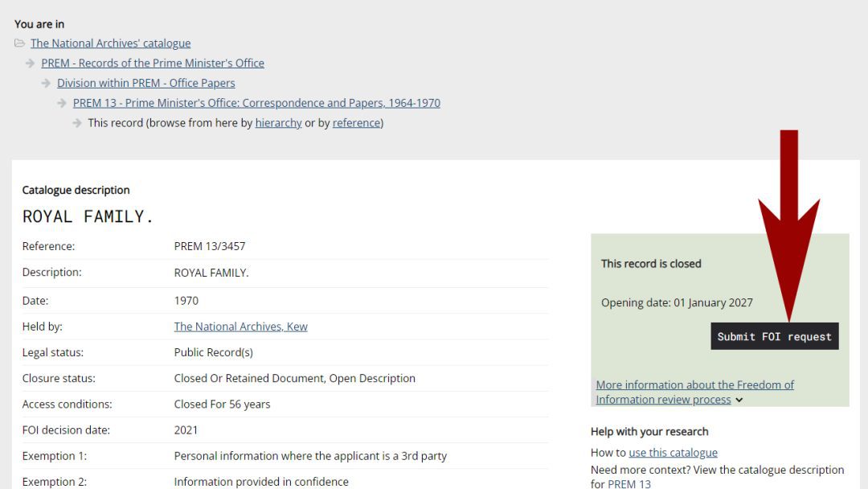Image resolution: width=868 pixels, height=489 pixels.
Task: Click the Description value ROYAL FAMILY.
Action: [x=211, y=273]
